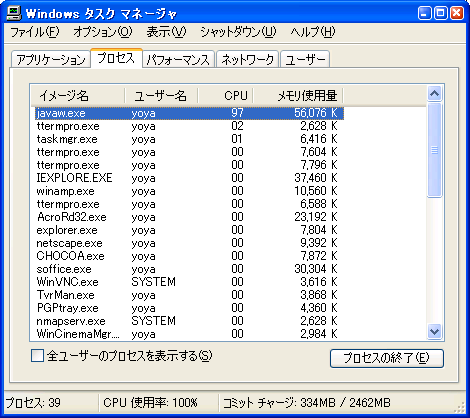
Task: Select the netscape.exe process
Action: coord(189,243)
